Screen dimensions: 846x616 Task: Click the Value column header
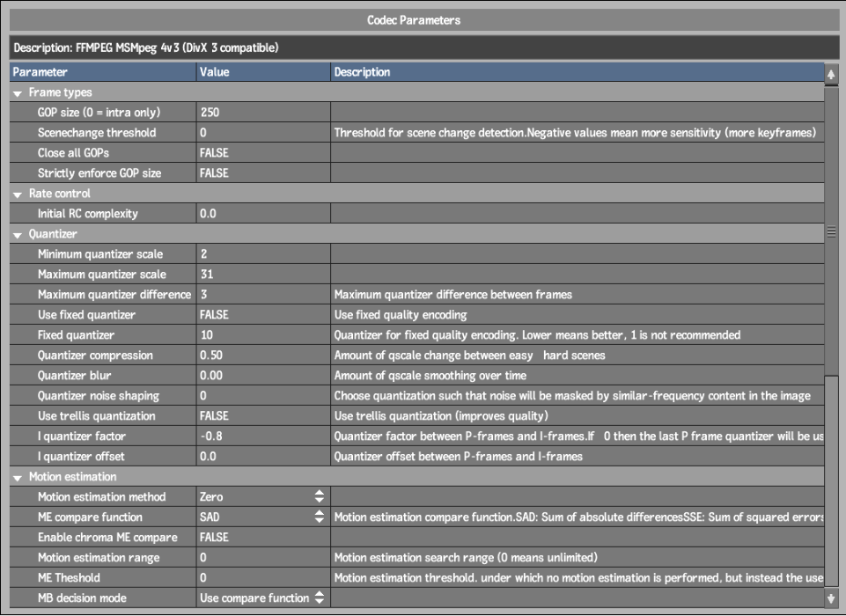tap(263, 72)
